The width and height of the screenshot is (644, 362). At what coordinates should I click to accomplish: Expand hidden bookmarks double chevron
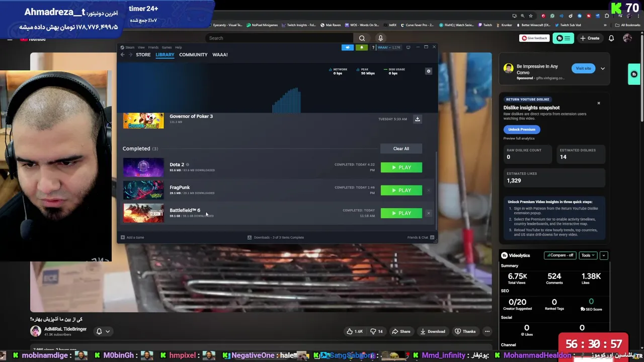pyautogui.click(x=605, y=25)
